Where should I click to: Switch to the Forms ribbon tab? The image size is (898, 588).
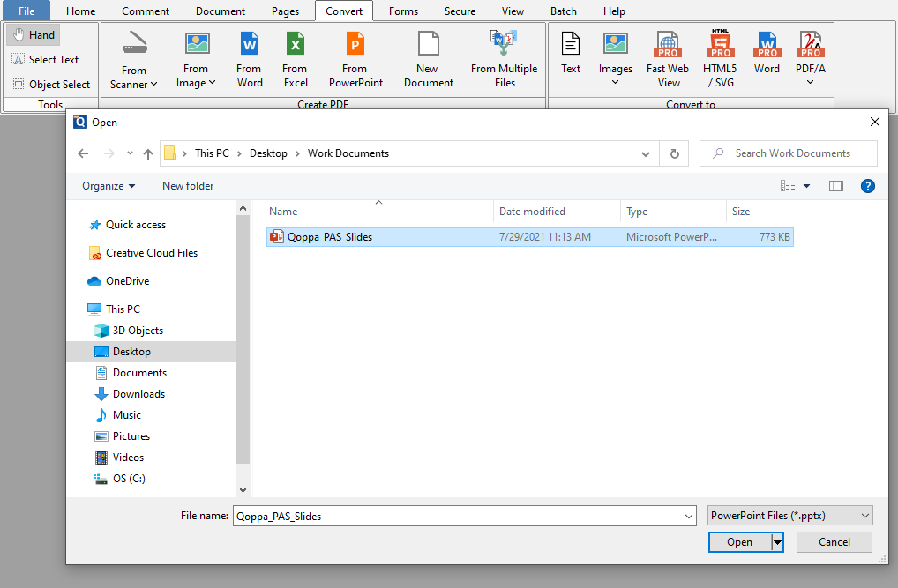click(x=403, y=11)
